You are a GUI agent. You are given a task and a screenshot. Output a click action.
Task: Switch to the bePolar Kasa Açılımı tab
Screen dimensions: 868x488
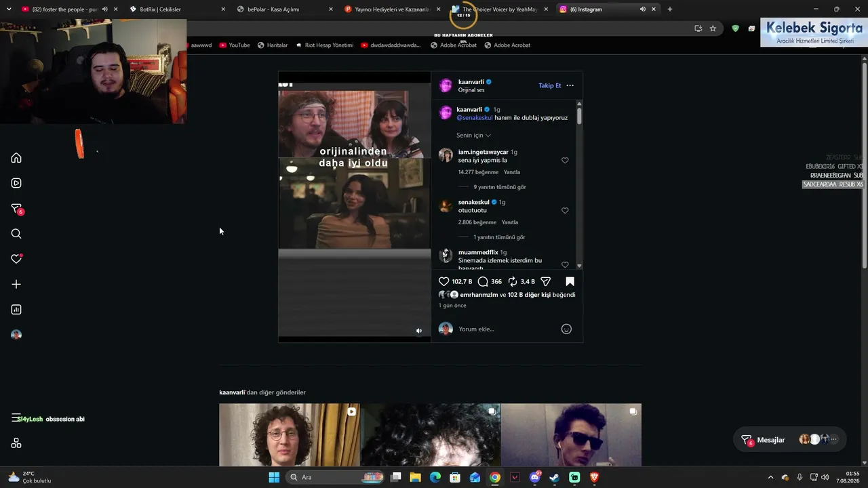pyautogui.click(x=283, y=9)
